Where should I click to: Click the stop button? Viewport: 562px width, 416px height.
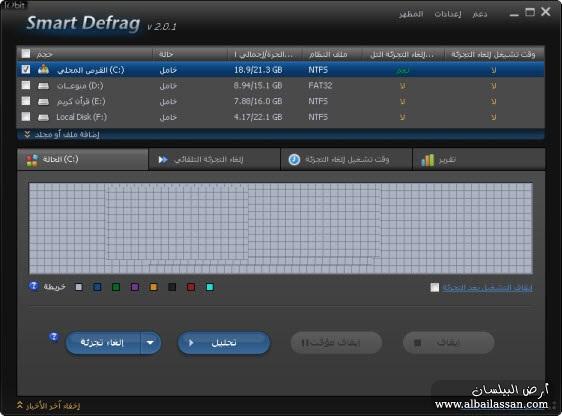449,343
